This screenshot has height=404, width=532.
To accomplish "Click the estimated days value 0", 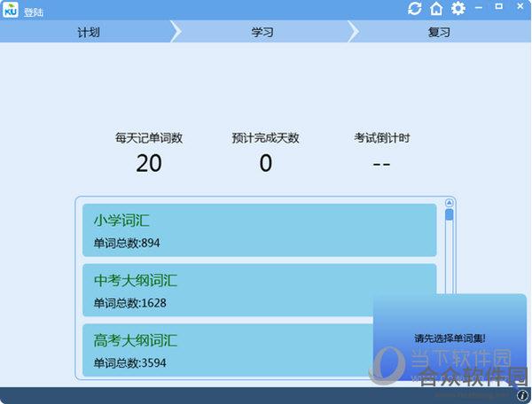I will click(266, 163).
